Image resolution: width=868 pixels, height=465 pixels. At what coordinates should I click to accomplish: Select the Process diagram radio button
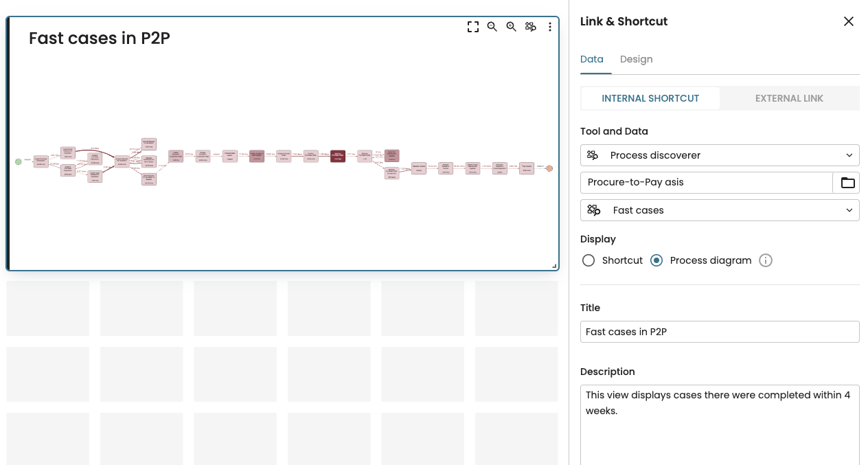point(656,260)
